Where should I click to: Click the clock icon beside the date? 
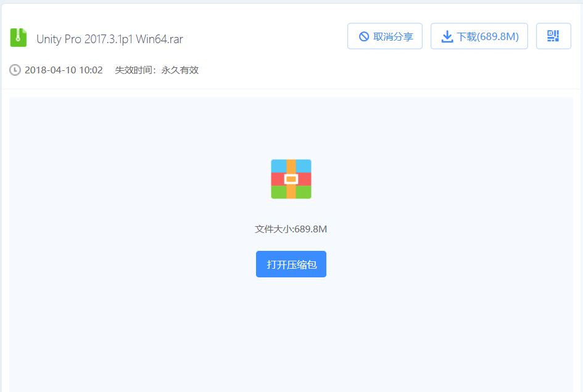point(15,70)
